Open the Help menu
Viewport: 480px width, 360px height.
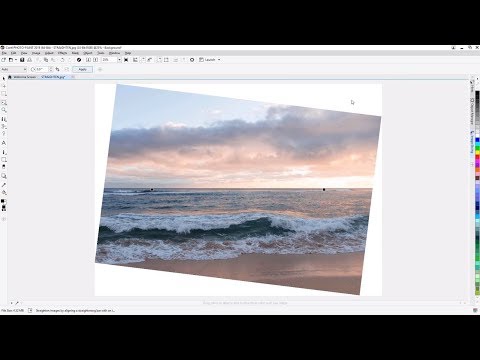tap(128, 53)
